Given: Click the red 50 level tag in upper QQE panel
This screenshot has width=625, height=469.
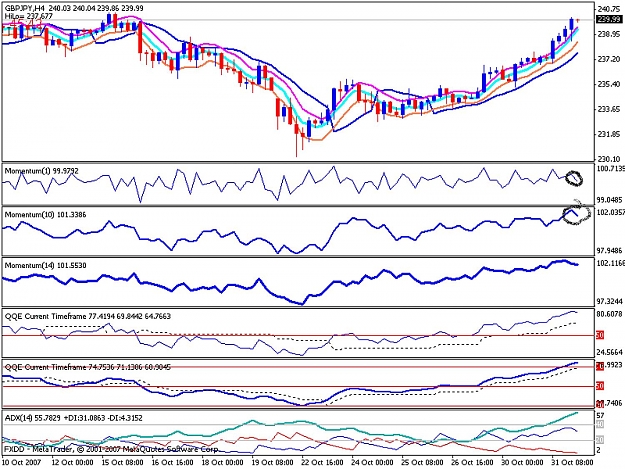Looking at the screenshot, I should [x=600, y=335].
